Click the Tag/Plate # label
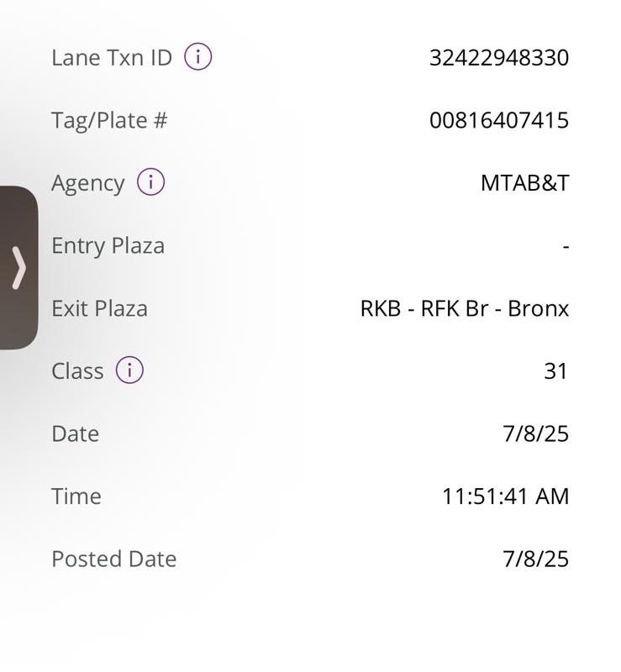Image resolution: width=621 pixels, height=672 pixels. [x=109, y=120]
